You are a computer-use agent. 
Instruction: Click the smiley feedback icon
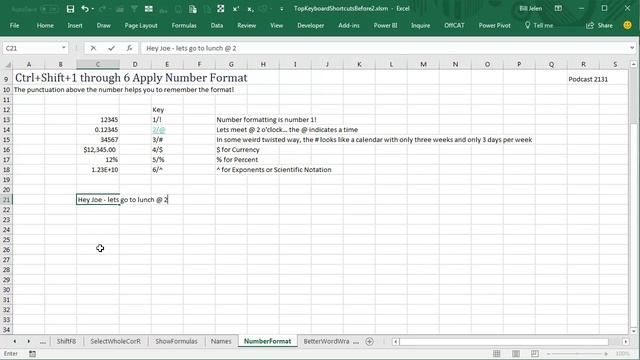coord(627,25)
